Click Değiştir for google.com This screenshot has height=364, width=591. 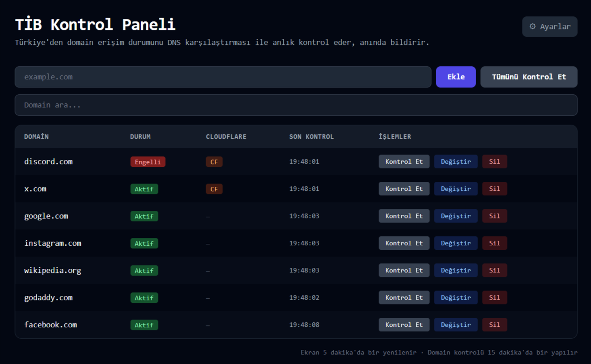[456, 216]
